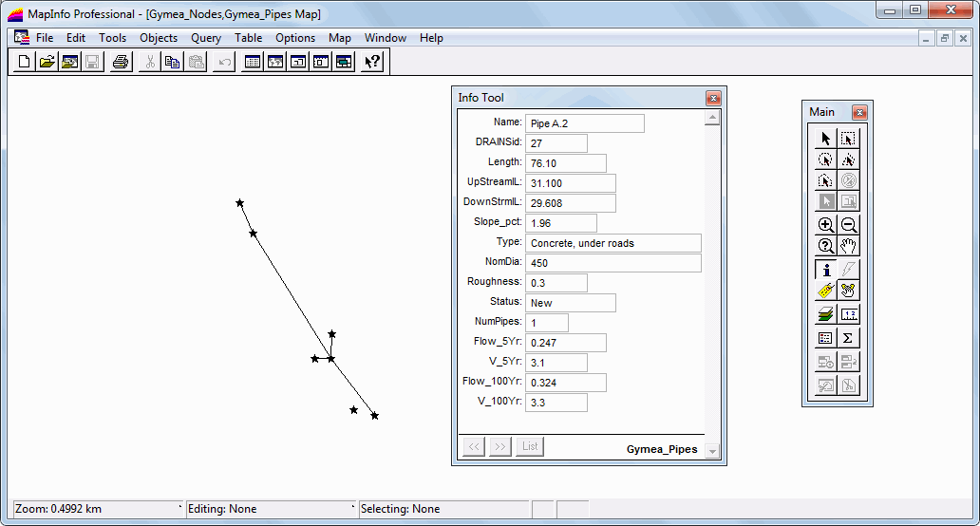980x526 pixels.
Task: Open the File menu
Action: 45,38
